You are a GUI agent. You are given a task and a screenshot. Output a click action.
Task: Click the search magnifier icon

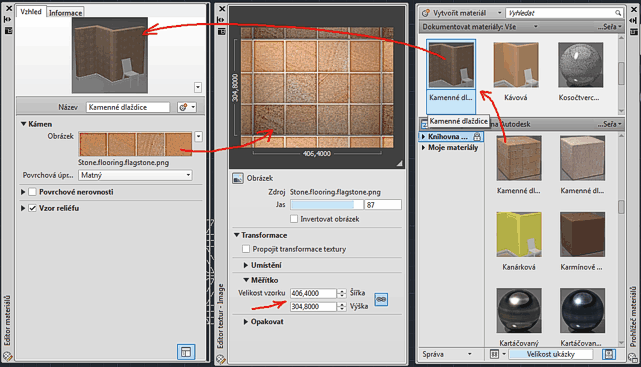click(x=618, y=13)
